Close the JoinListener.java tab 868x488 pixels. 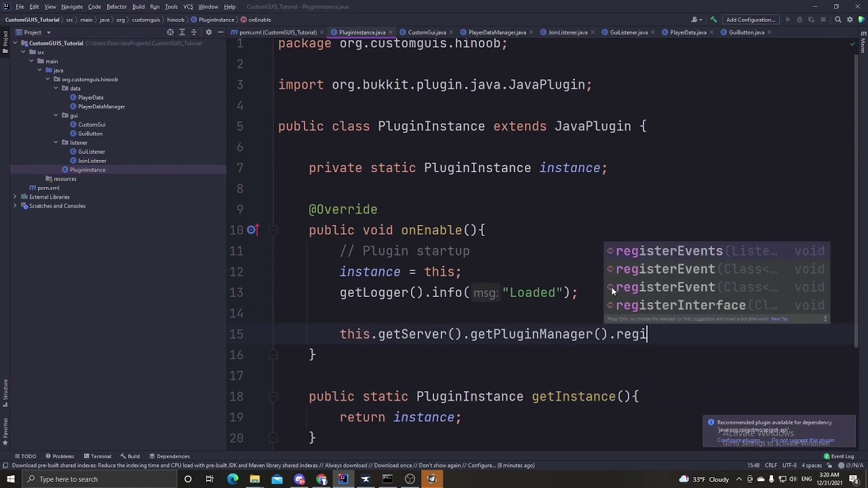pyautogui.click(x=593, y=32)
